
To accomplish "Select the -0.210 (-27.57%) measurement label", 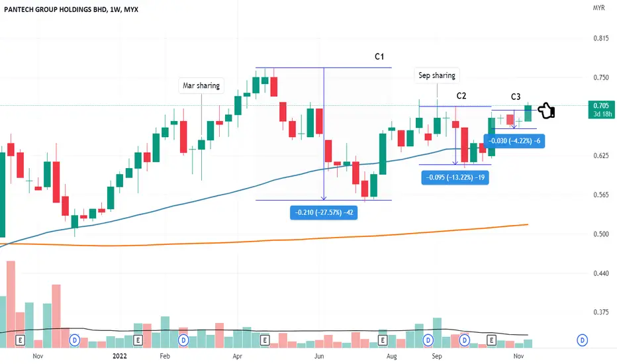I will click(x=324, y=212).
